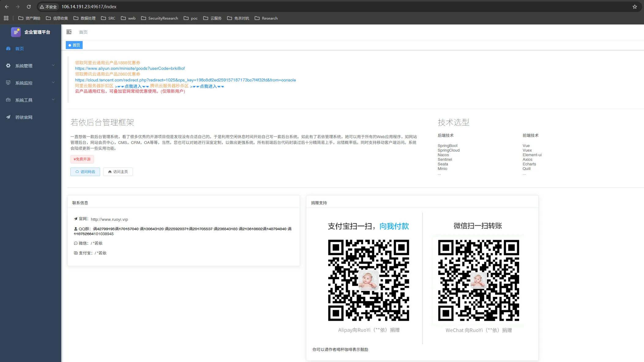
Task: Click the Alipay donation QR code
Action: (369, 280)
